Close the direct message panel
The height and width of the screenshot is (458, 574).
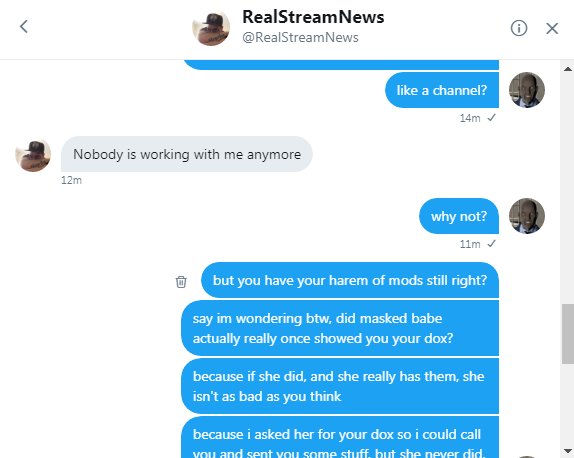pyautogui.click(x=552, y=28)
